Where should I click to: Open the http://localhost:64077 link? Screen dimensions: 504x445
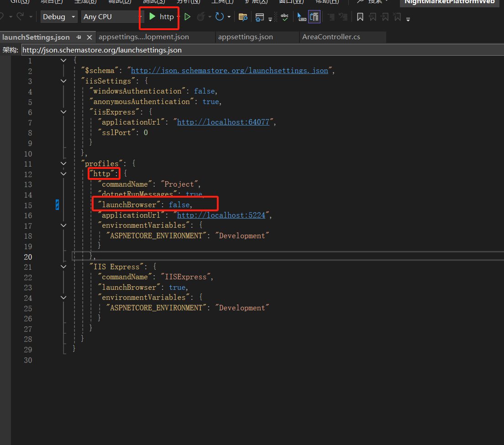(223, 122)
